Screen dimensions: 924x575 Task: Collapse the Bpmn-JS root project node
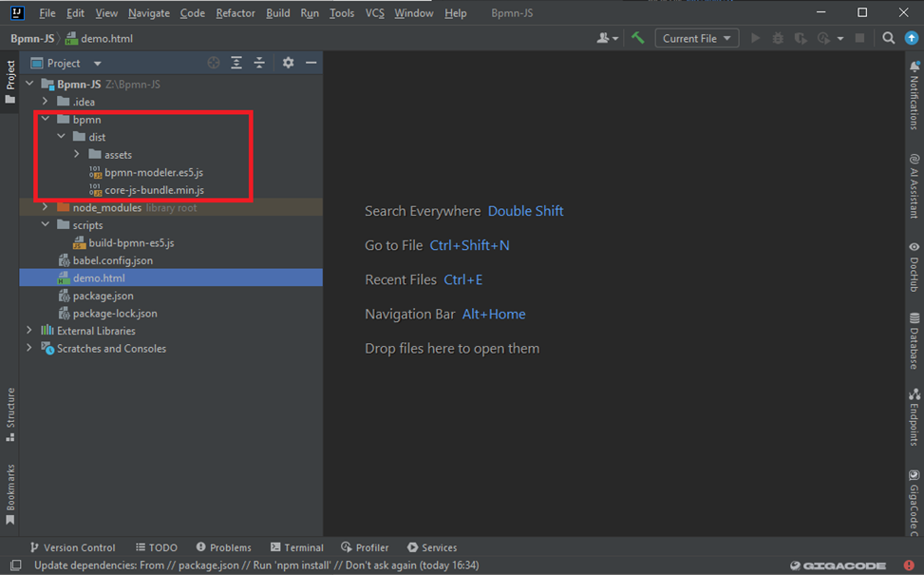point(29,84)
